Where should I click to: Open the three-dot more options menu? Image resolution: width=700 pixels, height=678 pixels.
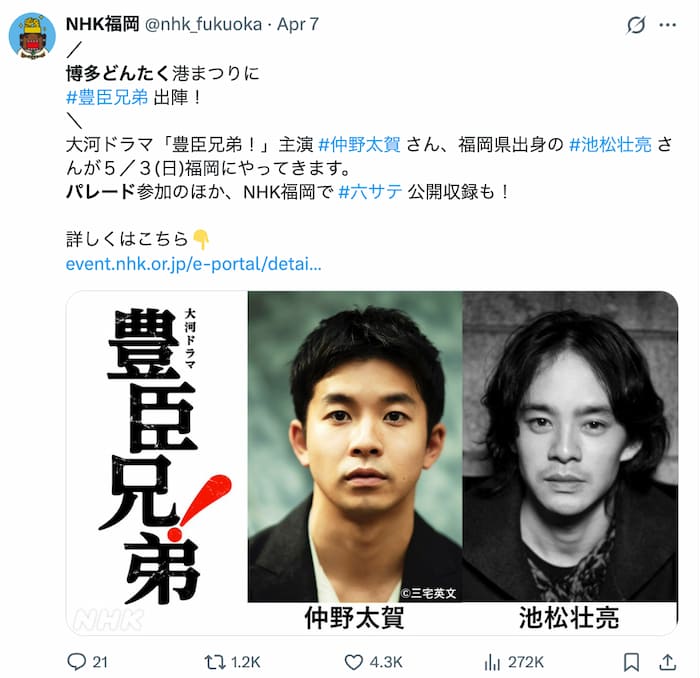667,25
